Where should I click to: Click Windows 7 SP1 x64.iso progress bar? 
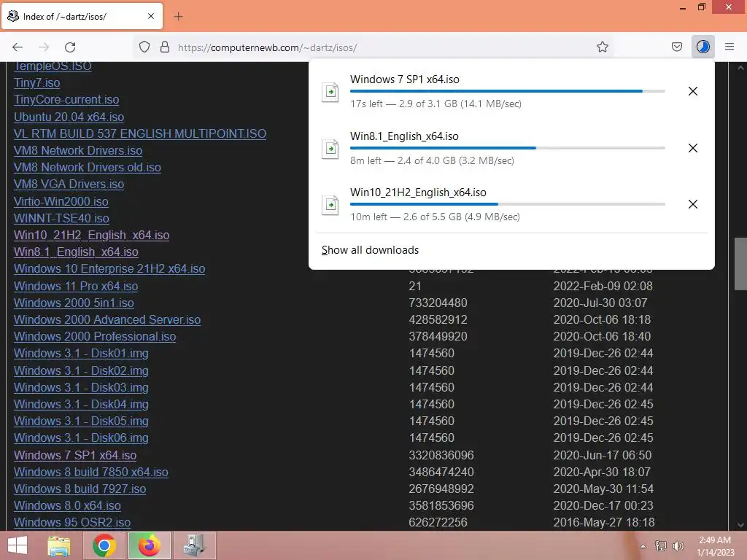tap(508, 91)
